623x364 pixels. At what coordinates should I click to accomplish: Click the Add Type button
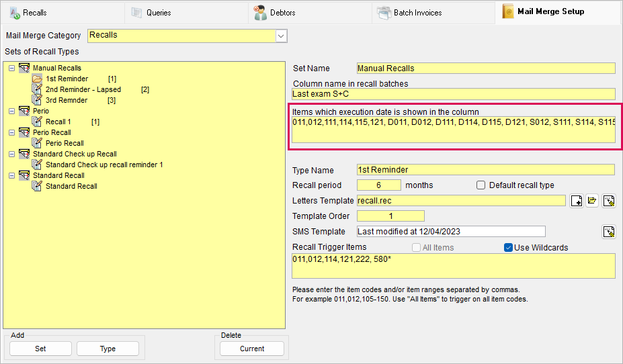[108, 349]
